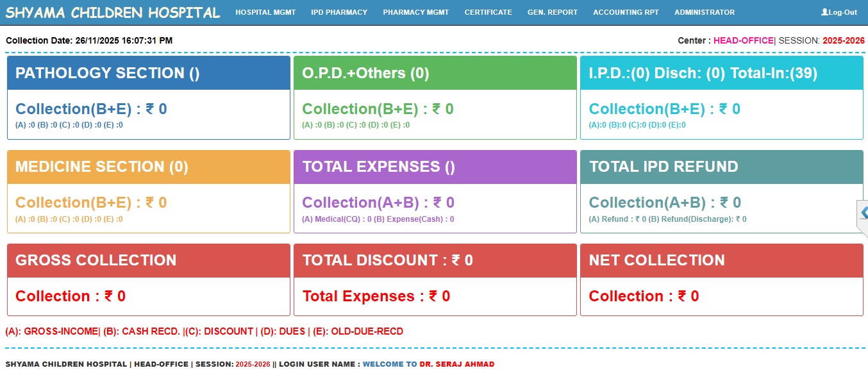Screen dimensions: 868x375
Task: Open the IPD PHARMACY menu
Action: click(x=339, y=12)
